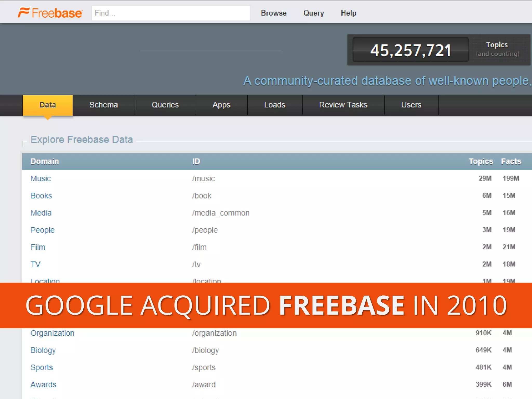Click the /sports ID cell
This screenshot has height=399, width=532.
(204, 367)
